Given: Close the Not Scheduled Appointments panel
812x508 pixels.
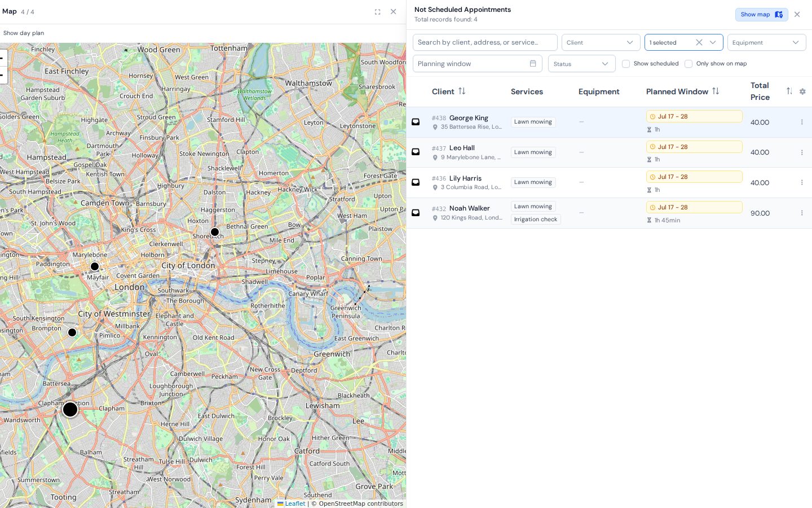Looking at the screenshot, I should [x=797, y=15].
